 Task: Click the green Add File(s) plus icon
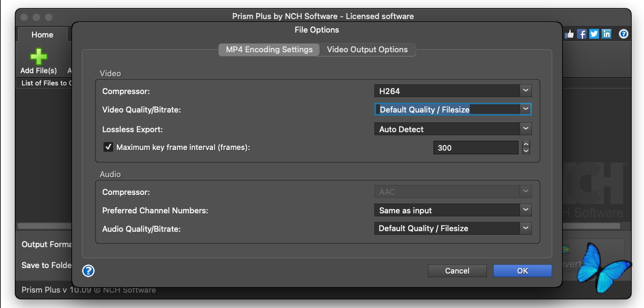[38, 57]
